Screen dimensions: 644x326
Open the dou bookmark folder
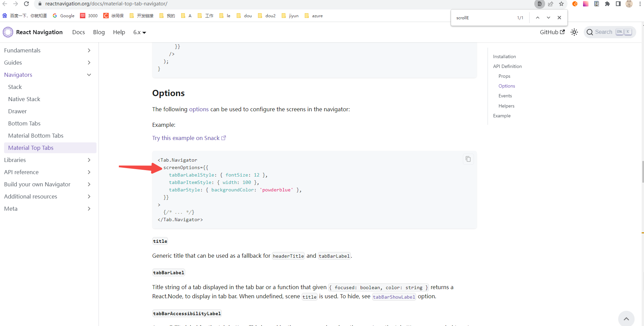tap(244, 16)
